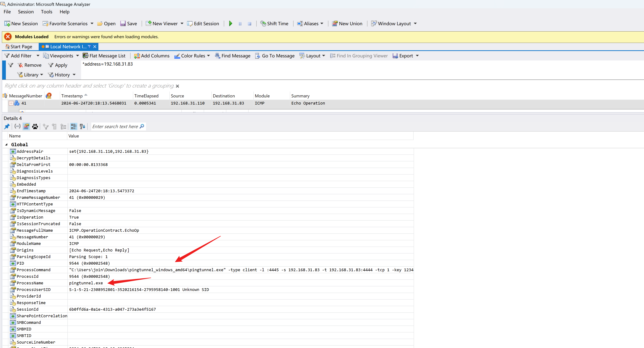Open the Shift Time tool
Screen dimensions: 644x348
click(274, 24)
